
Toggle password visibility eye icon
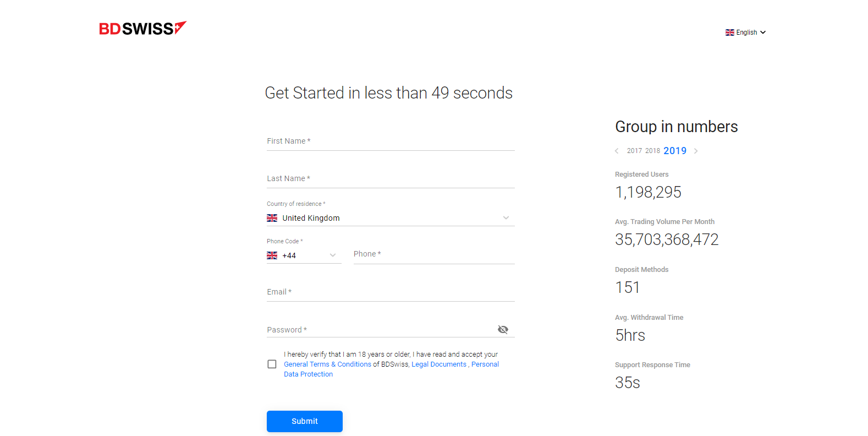click(503, 329)
